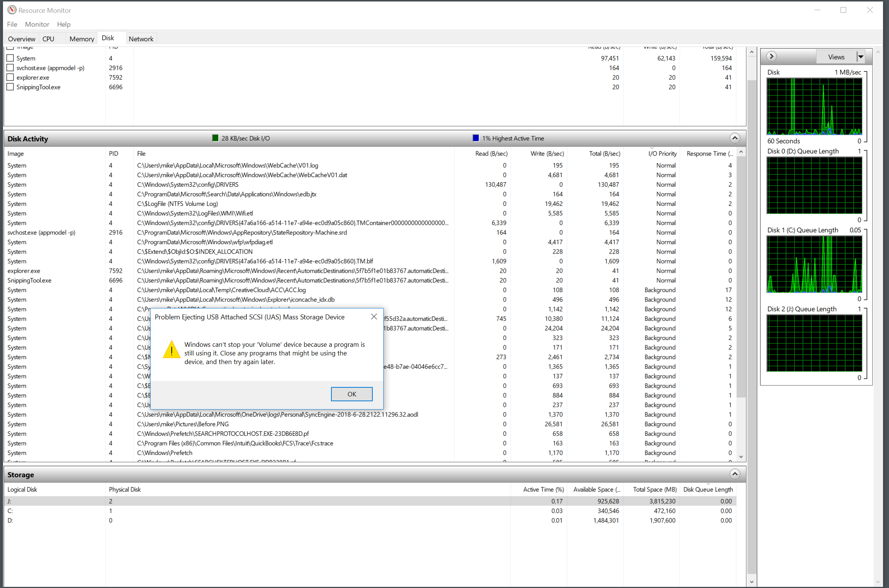
Task: Click the blue Highest Active Time square
Action: click(475, 138)
